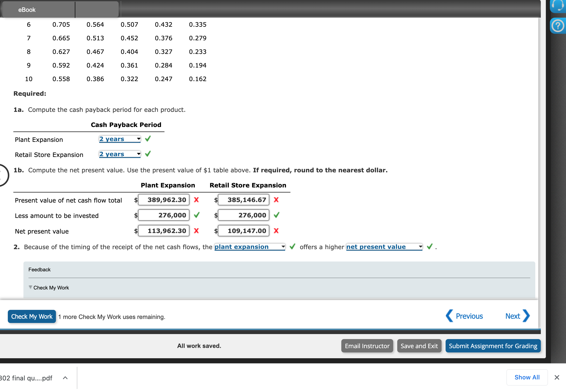This screenshot has height=392, width=566.
Task: Edit the Plant Expansion present value field
Action: (x=163, y=200)
